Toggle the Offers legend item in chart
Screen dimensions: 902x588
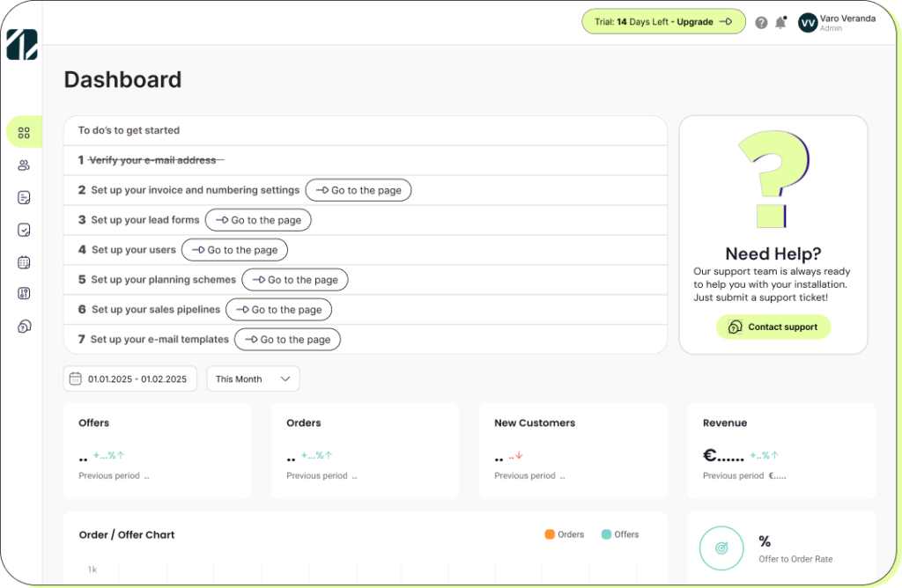[x=620, y=534]
